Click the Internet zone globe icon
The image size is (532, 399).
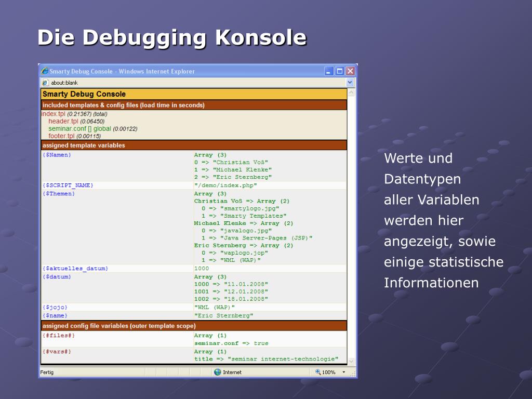coord(218,372)
